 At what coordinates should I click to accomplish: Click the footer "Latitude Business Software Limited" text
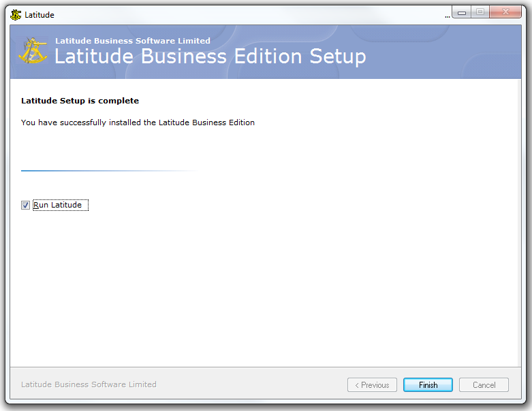(89, 384)
